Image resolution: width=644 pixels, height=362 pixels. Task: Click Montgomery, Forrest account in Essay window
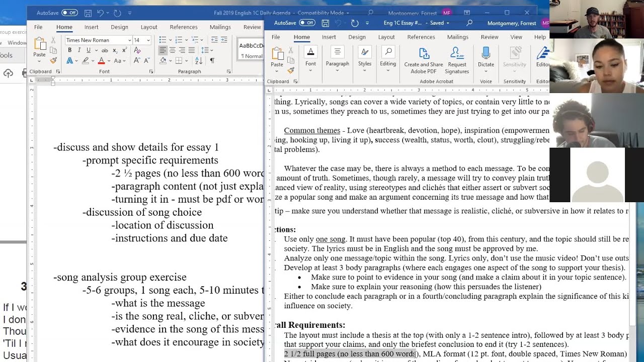point(513,23)
